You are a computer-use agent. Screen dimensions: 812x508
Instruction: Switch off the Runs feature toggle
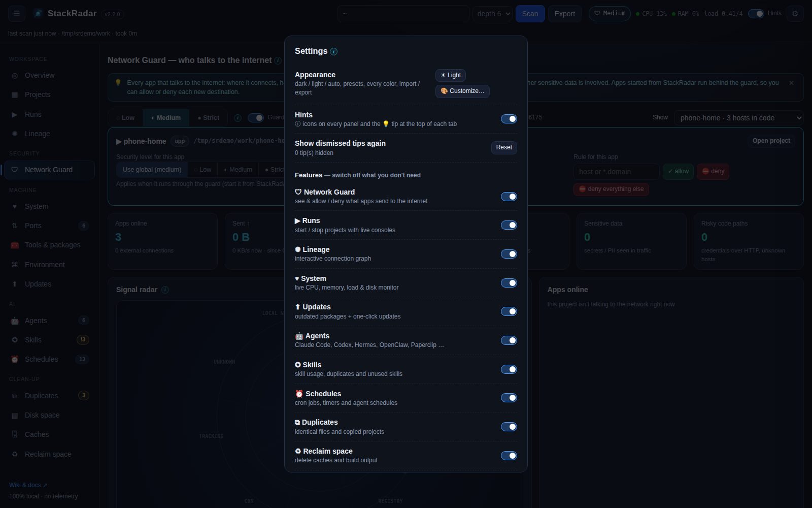click(509, 225)
